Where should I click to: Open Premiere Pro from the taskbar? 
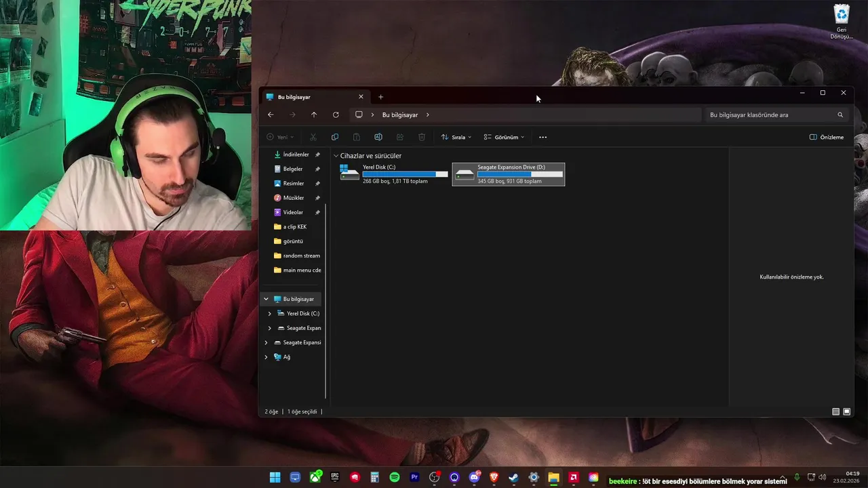[x=414, y=477]
